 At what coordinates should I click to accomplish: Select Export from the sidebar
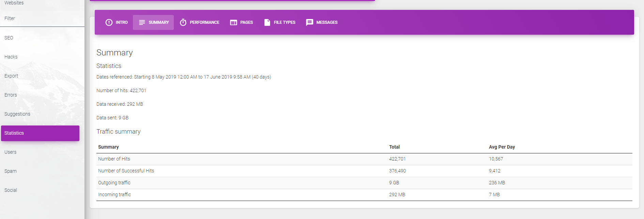tap(11, 76)
